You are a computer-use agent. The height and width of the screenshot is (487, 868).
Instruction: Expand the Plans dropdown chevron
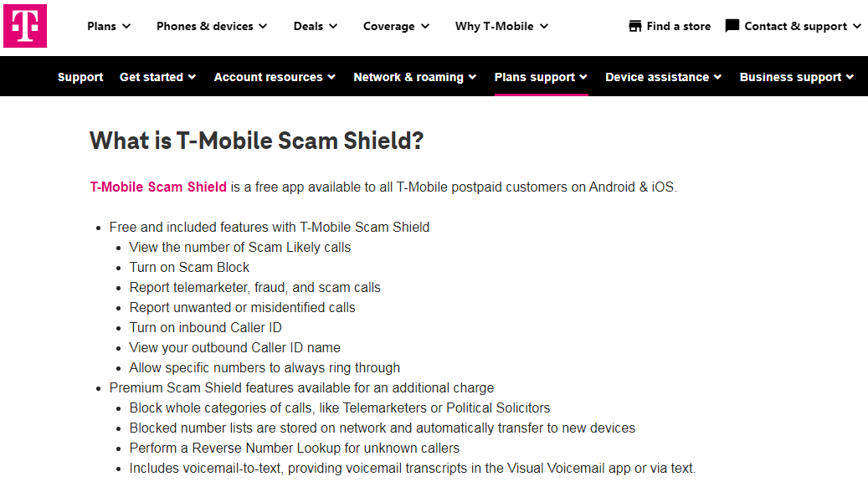point(126,27)
